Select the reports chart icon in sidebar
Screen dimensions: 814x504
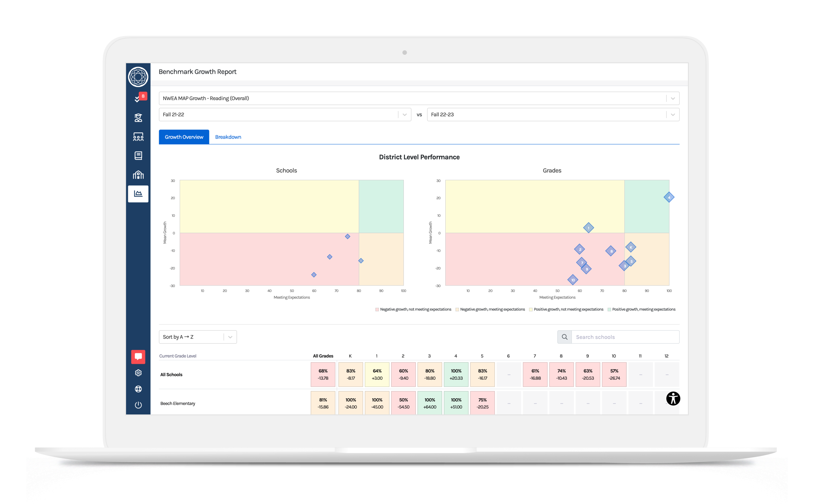(138, 194)
